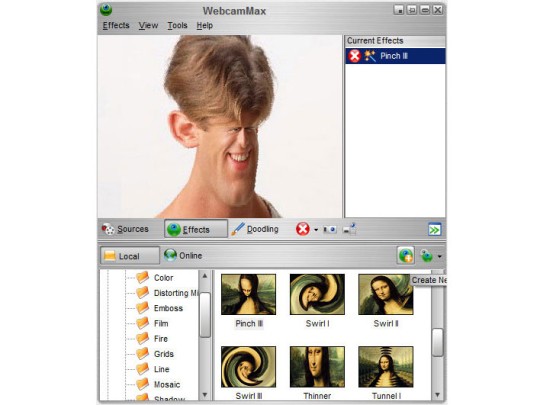Click the Create New effect globe icon
The height and width of the screenshot is (405, 540).
(406, 256)
